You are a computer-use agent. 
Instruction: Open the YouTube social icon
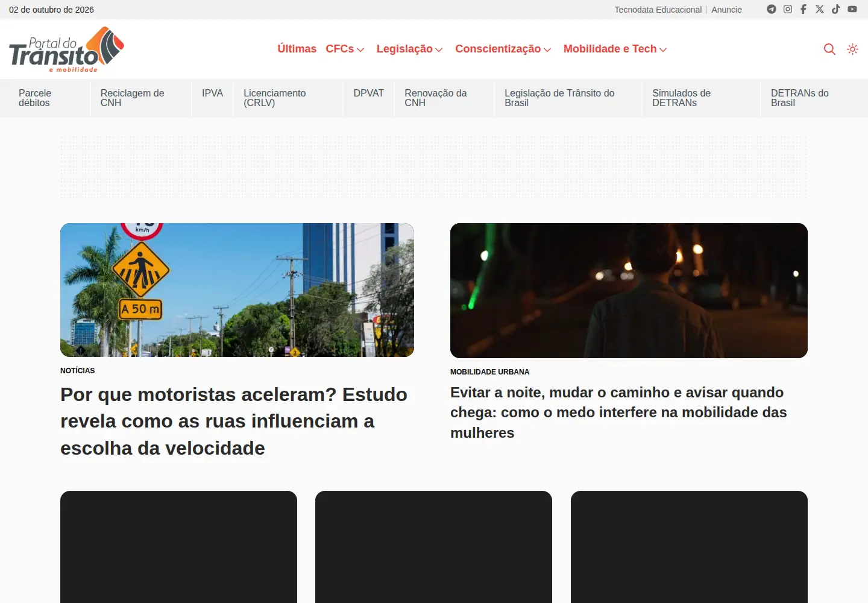[x=852, y=9]
